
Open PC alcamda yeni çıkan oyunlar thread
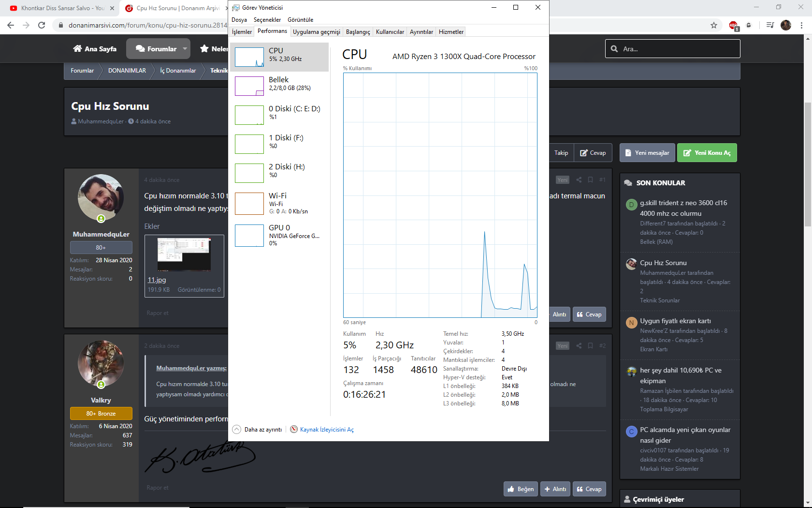[685, 435]
